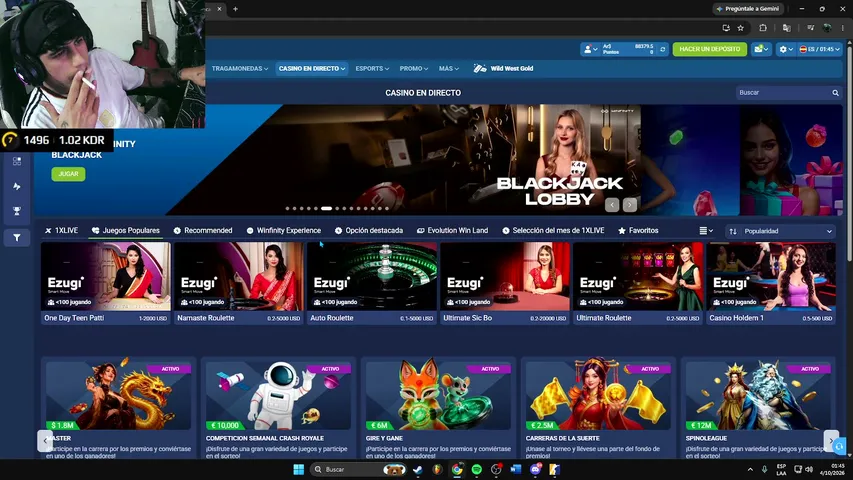Screen dimensions: 853x480
Task: Select the Winfinity Experience tab
Action: click(283, 231)
